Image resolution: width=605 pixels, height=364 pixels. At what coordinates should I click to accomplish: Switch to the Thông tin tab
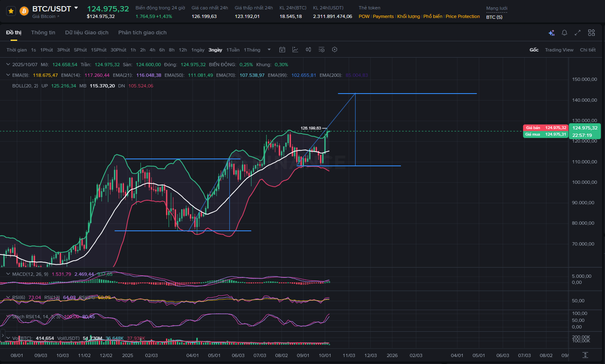click(43, 33)
